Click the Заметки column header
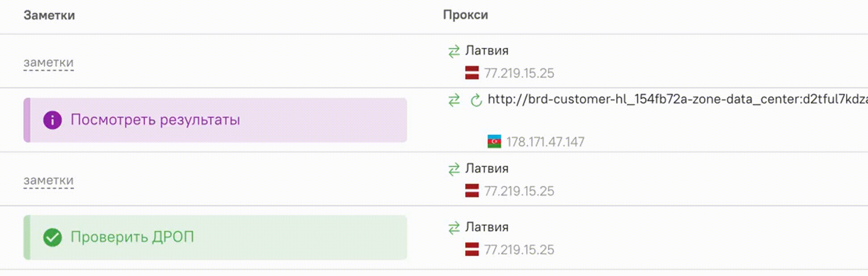Image resolution: width=868 pixels, height=276 pixels. (x=49, y=15)
